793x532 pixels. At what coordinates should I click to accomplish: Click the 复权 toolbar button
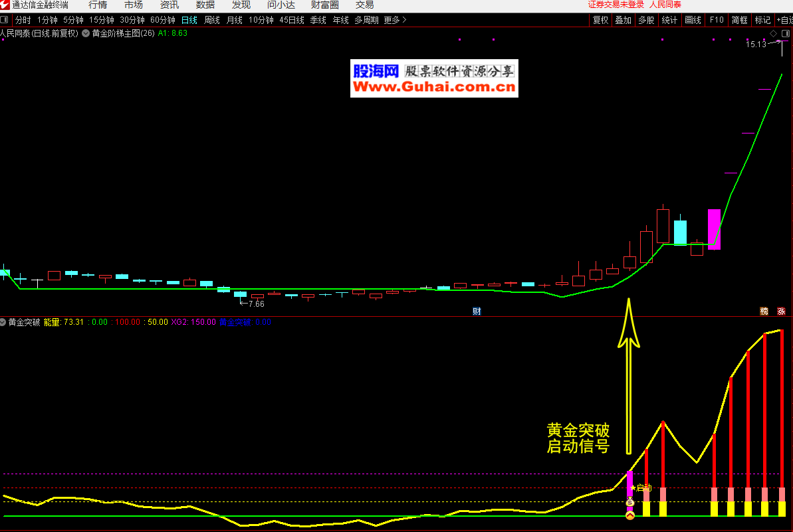600,20
